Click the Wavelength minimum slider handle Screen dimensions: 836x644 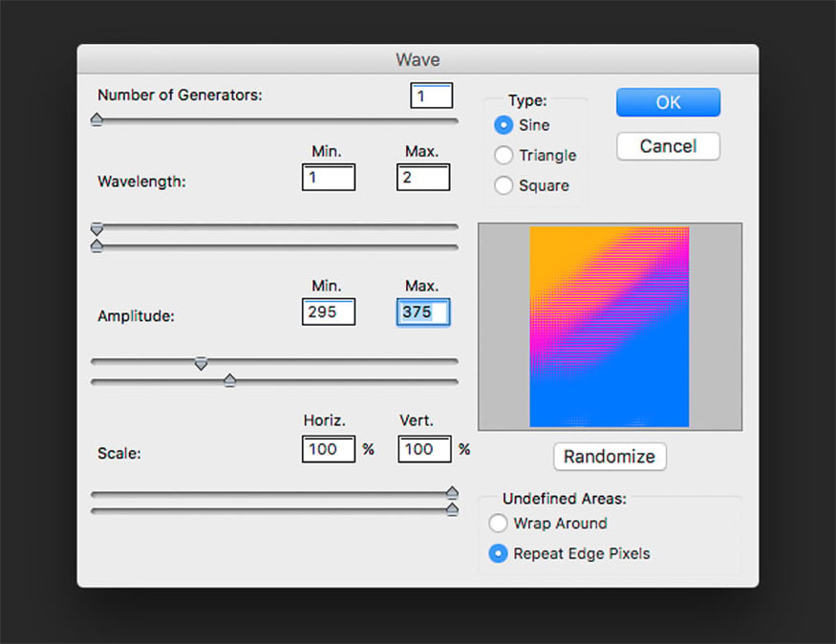click(x=96, y=229)
